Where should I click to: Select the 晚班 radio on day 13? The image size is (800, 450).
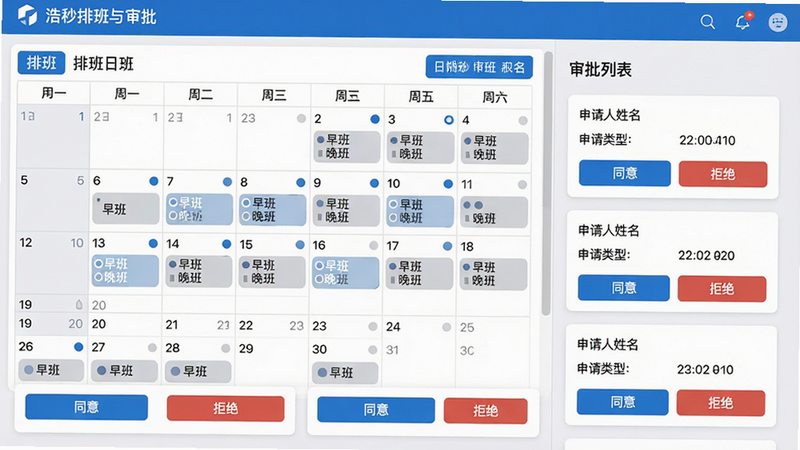[x=98, y=277]
